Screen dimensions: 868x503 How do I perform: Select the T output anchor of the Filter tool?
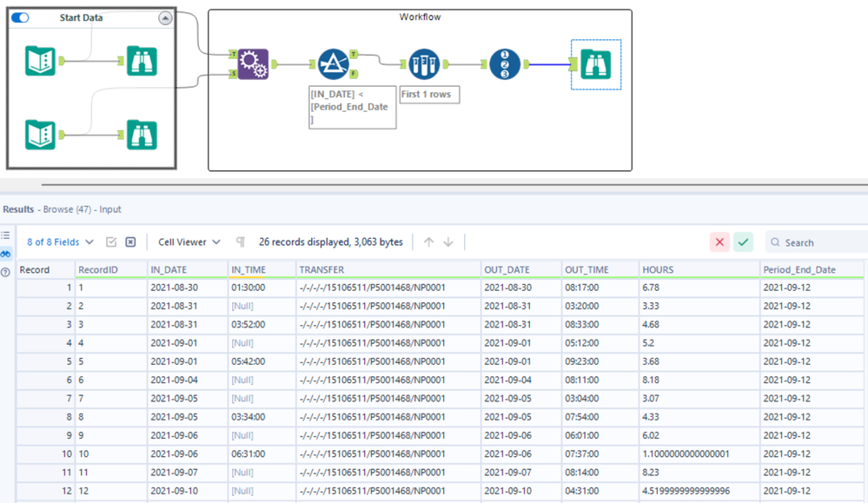click(353, 53)
